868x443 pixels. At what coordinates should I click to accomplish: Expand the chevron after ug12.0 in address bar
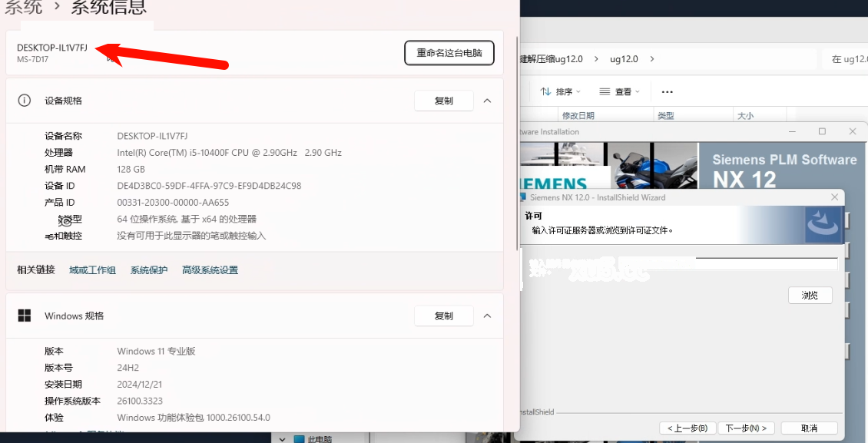point(651,58)
